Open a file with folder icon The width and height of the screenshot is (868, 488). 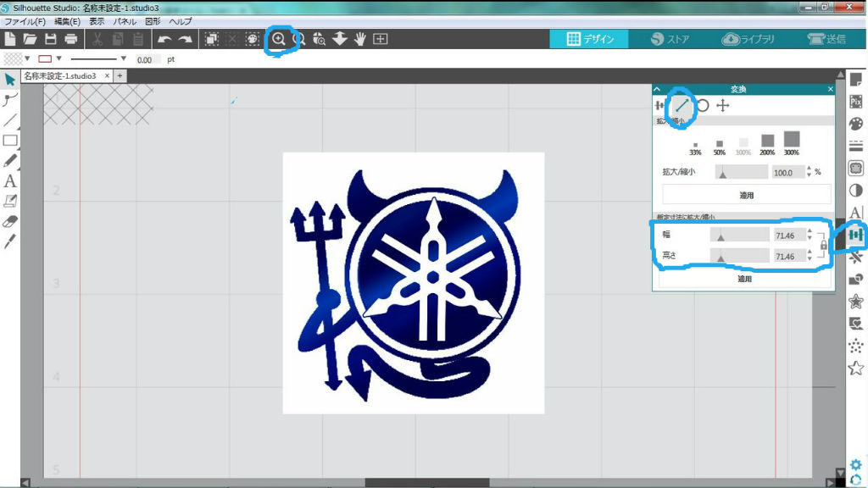[30, 39]
